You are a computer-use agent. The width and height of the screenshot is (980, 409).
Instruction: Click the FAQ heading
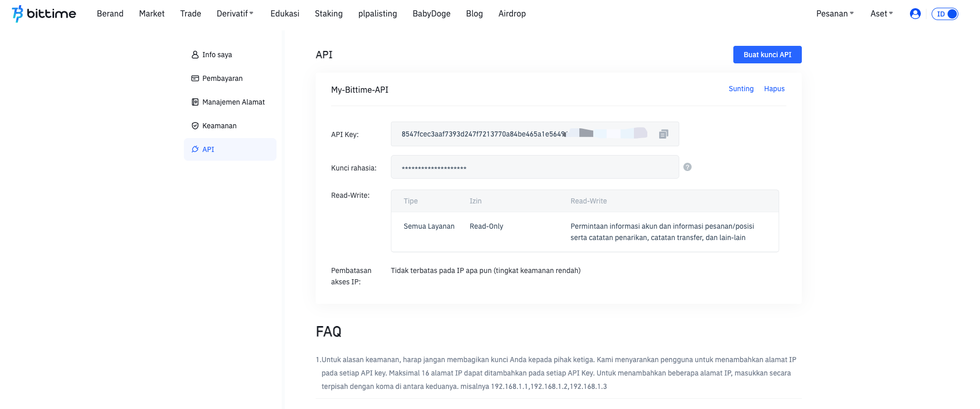coord(329,331)
